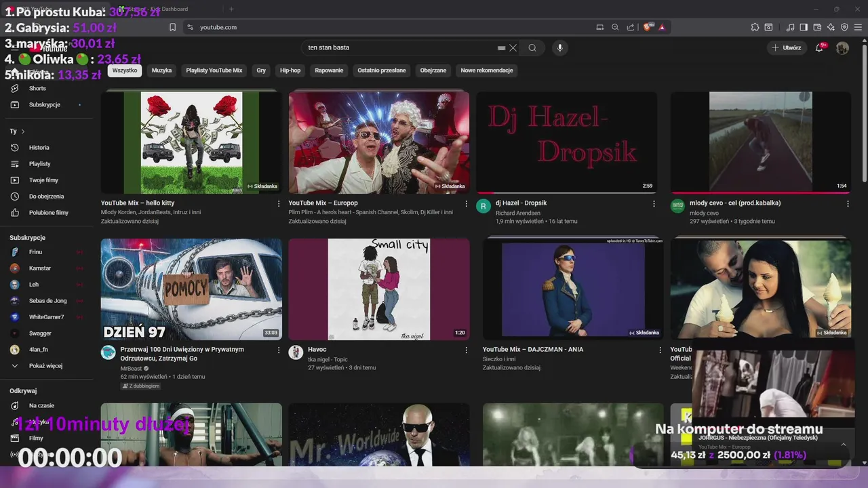Open site settings icon left of youtube.com
The width and height of the screenshot is (868, 488).
click(x=190, y=27)
